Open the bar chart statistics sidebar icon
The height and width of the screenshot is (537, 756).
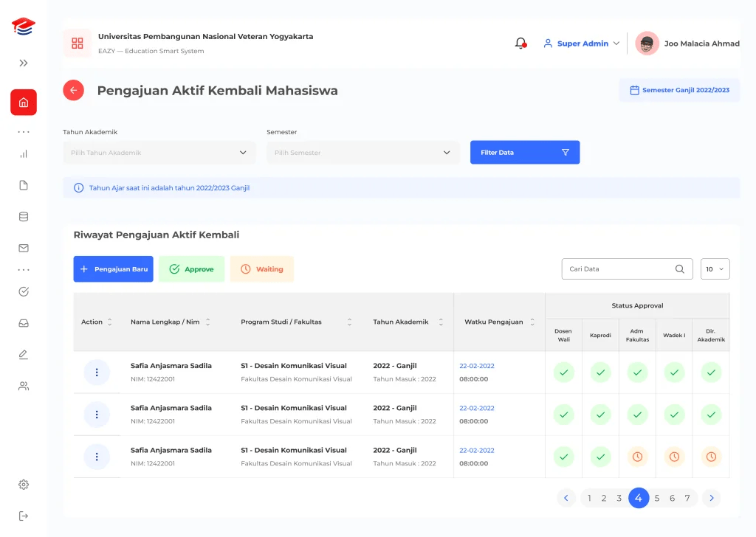[x=24, y=154]
